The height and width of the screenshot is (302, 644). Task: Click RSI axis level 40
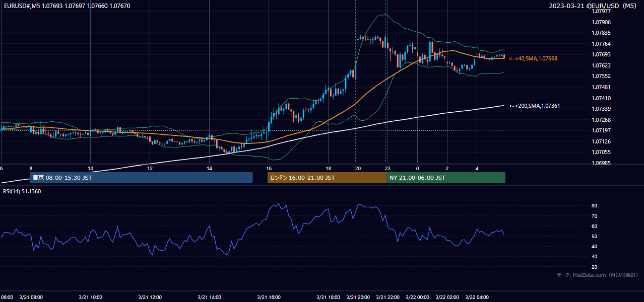595,246
